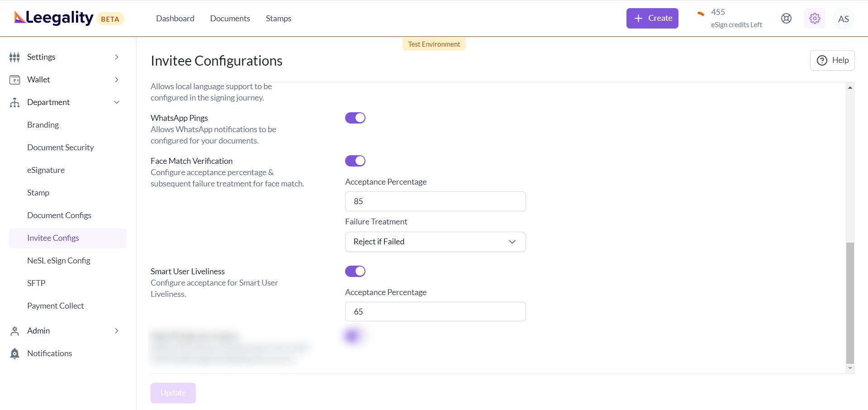
Task: Click the settings gear icon in header
Action: click(814, 19)
